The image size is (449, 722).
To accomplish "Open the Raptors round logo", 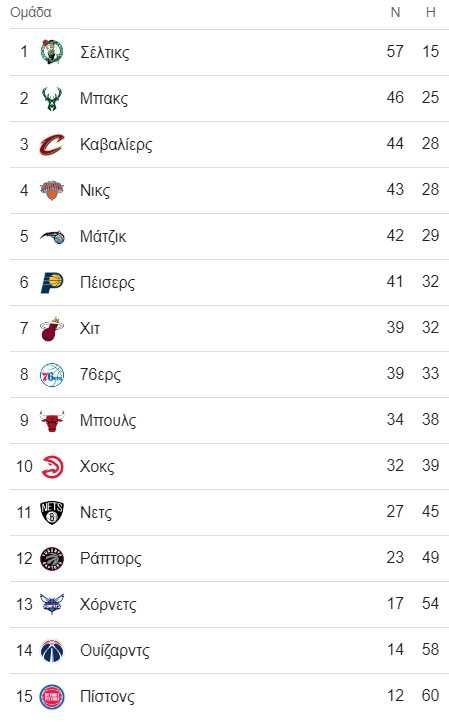I will point(52,559).
